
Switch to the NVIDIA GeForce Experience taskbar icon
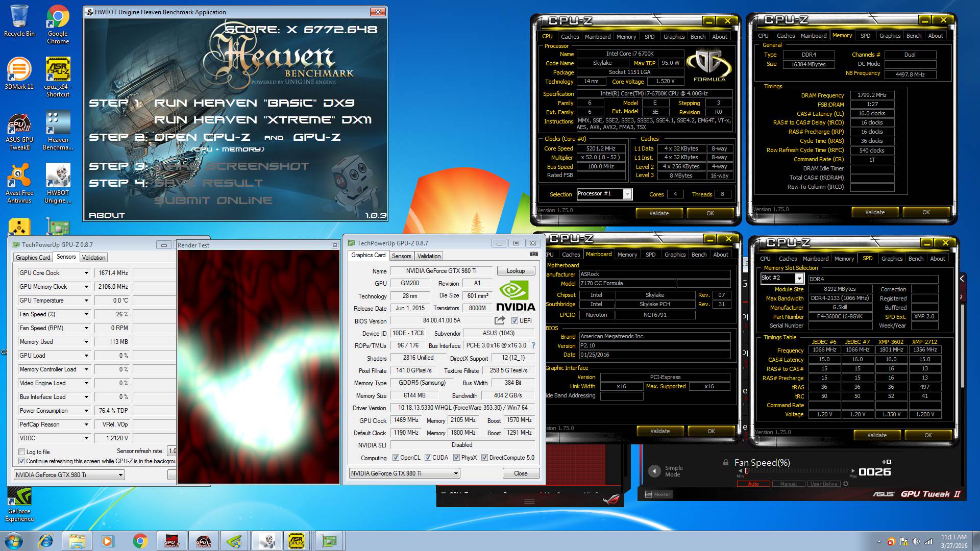234,541
